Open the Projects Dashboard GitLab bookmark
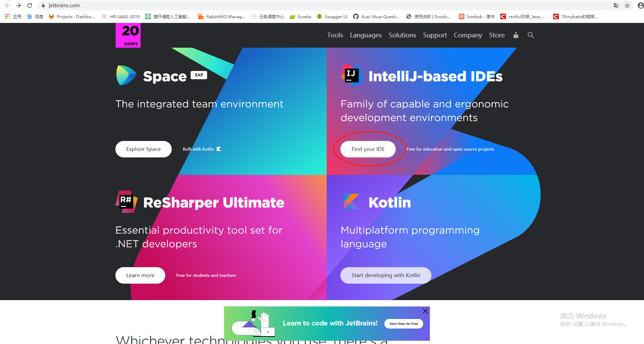This screenshot has width=644, height=344. tap(72, 16)
